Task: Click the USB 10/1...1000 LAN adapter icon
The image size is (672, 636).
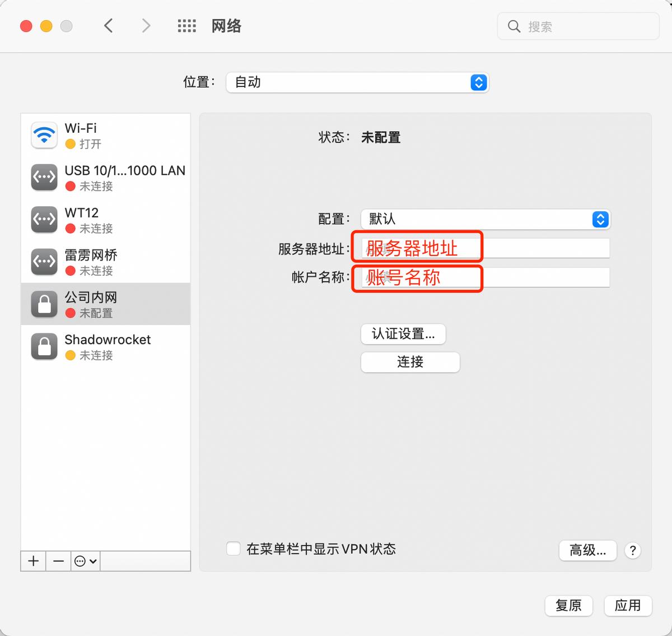Action: (44, 177)
